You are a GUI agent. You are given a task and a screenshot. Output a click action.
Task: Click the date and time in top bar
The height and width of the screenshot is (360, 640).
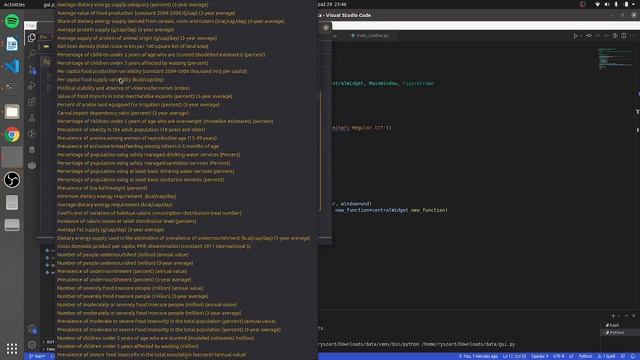[x=333, y=4]
